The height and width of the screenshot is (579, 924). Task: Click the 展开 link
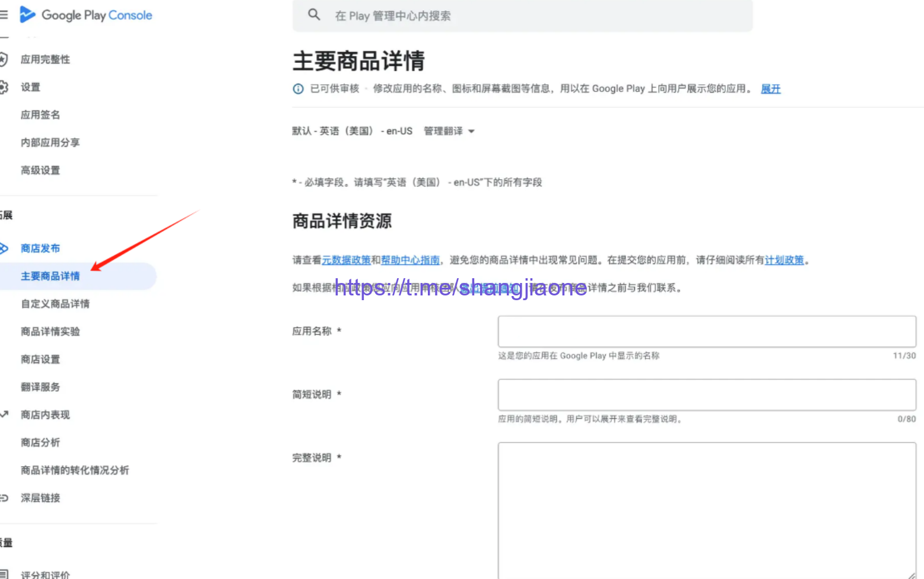770,89
